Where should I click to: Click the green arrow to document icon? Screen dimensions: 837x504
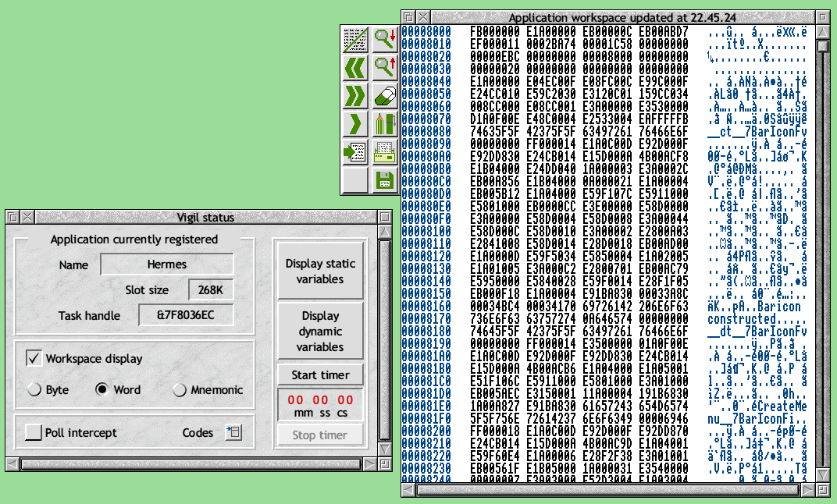click(x=355, y=151)
